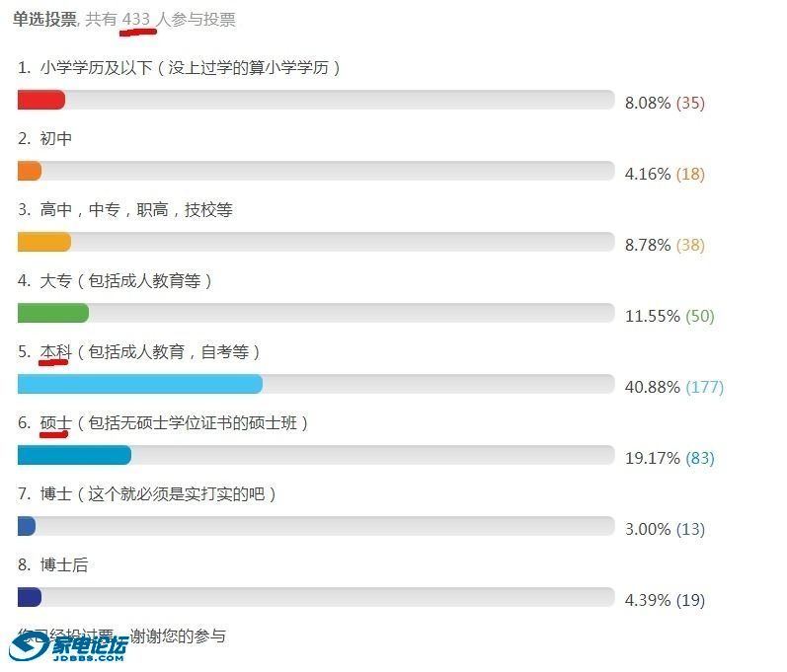
Task: Select the 大专（包括成人教育等） option label
Action: [126, 281]
